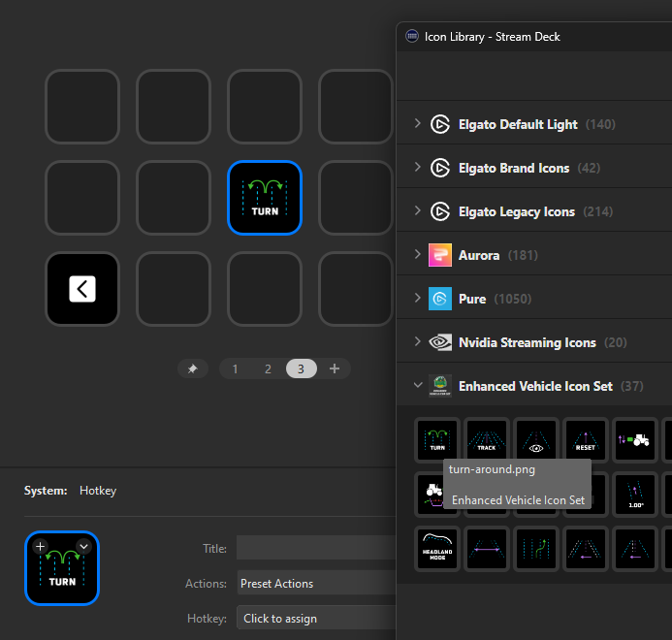
Task: Click the 'Pure' pack name
Action: point(472,299)
